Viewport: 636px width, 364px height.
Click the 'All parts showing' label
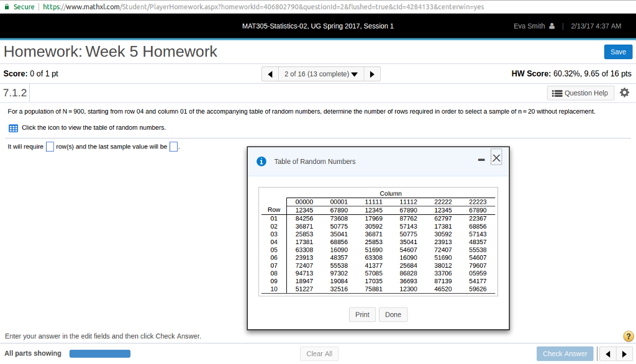[33, 353]
